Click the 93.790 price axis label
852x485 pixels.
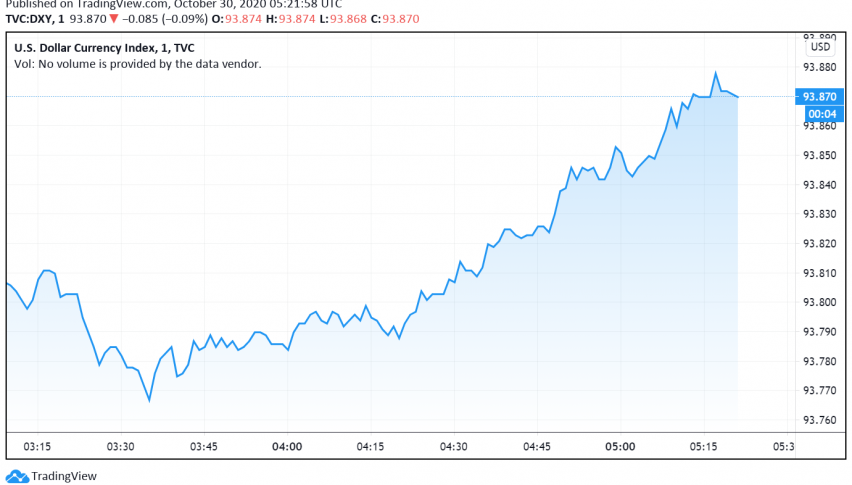819,332
